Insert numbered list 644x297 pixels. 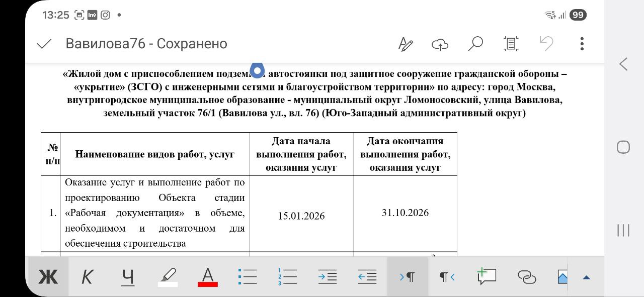click(287, 276)
